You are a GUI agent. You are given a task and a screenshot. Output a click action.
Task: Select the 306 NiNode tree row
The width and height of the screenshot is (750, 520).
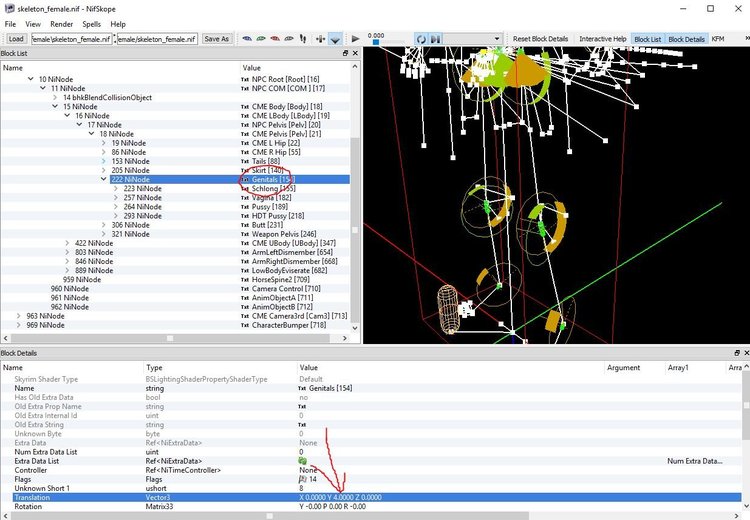coord(175,225)
